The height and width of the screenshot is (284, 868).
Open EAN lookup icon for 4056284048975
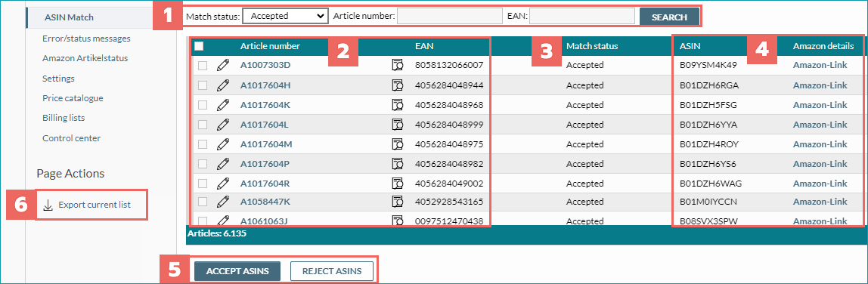(x=397, y=144)
